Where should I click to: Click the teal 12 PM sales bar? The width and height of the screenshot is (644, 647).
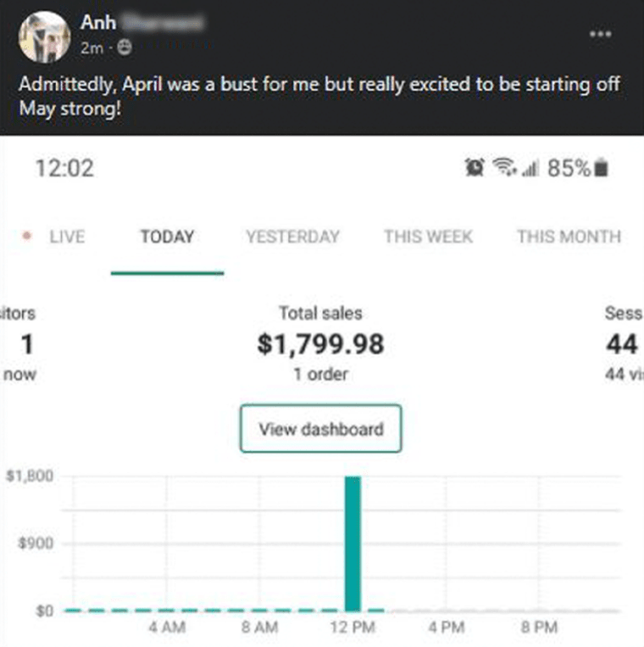[x=353, y=544]
